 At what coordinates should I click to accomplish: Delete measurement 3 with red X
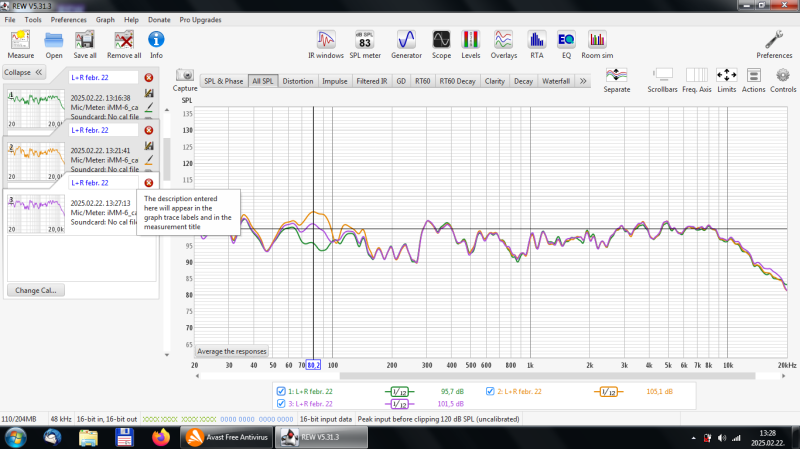(148, 183)
